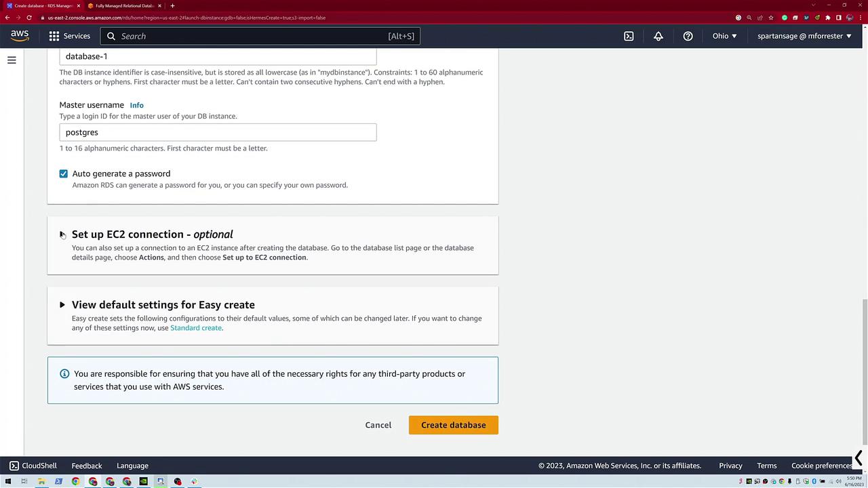Open the Language selector in footer

[x=132, y=466]
